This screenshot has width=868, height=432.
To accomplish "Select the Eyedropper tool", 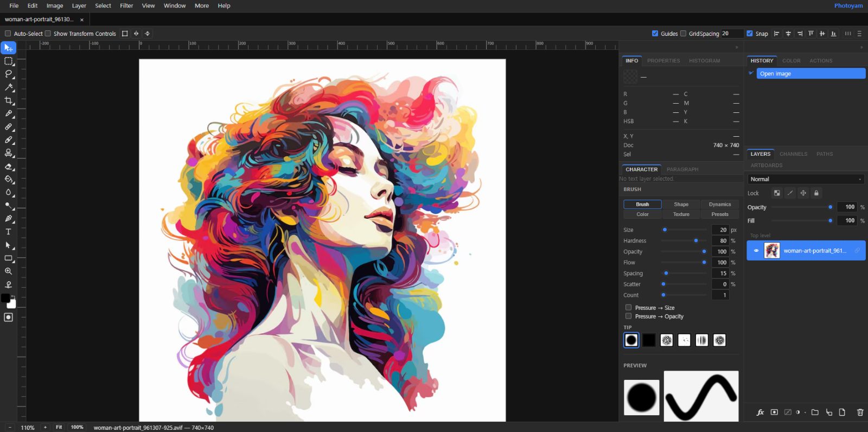I will (x=8, y=113).
